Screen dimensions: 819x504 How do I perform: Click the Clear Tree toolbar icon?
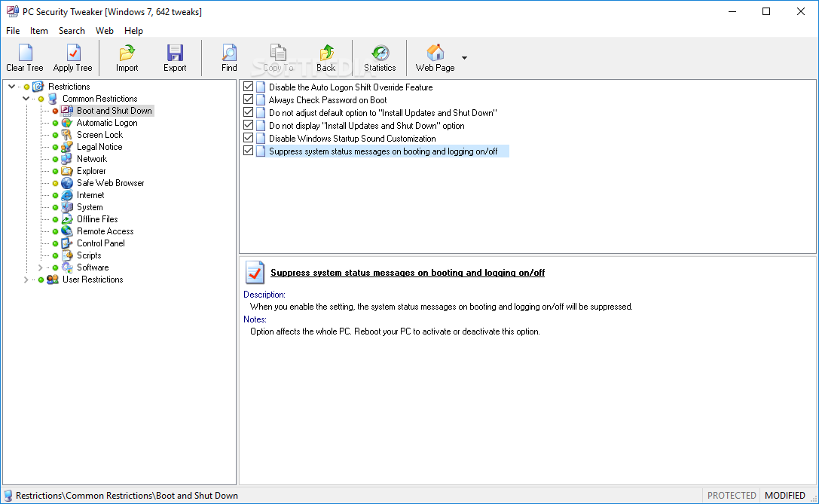point(25,53)
